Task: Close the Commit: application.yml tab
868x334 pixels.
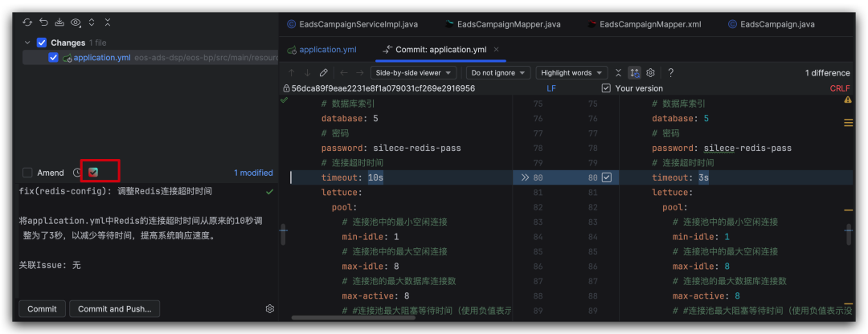Action: 496,50
